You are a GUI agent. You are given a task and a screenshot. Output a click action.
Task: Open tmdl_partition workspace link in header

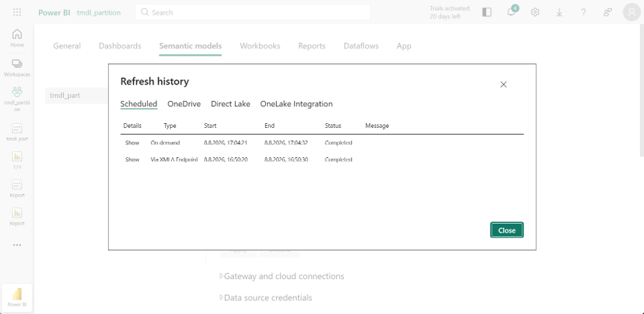(x=99, y=12)
